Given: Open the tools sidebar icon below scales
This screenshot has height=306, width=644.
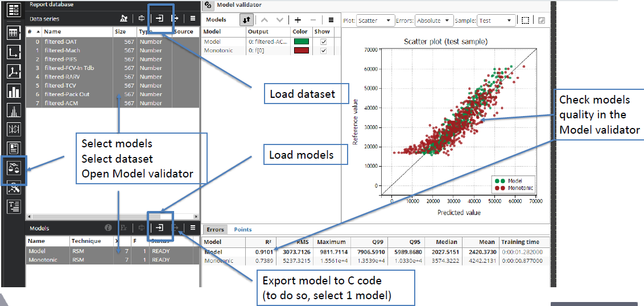Looking at the screenshot, I should click(x=14, y=187).
